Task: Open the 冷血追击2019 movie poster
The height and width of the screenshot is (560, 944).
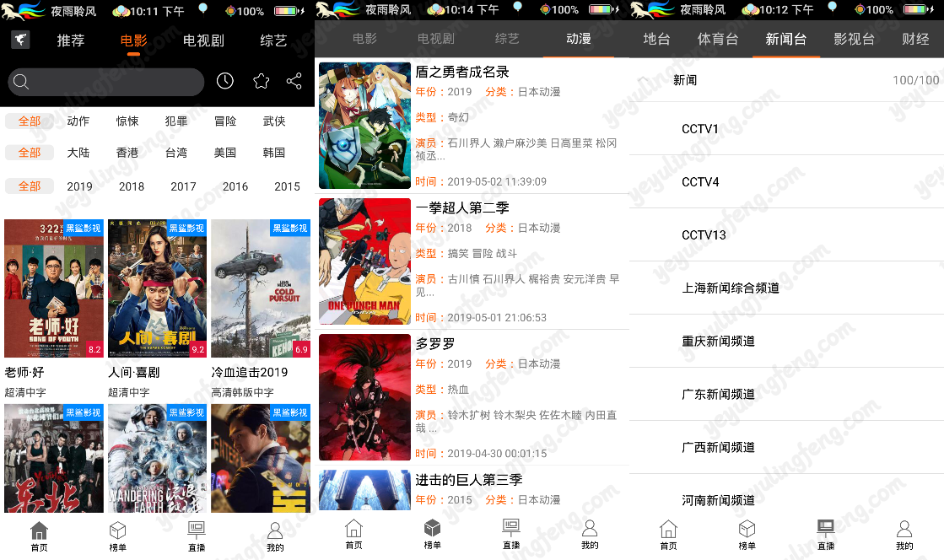Action: tap(261, 288)
